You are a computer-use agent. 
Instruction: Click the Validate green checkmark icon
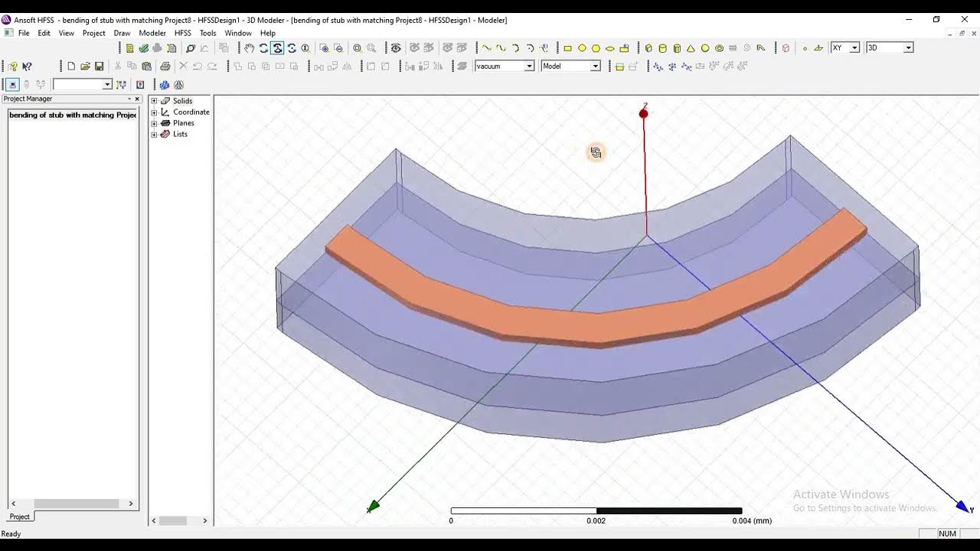[x=144, y=47]
